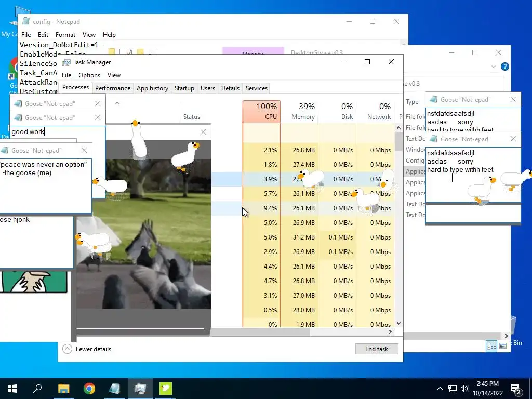Open taskbar search magnifier

37,388
